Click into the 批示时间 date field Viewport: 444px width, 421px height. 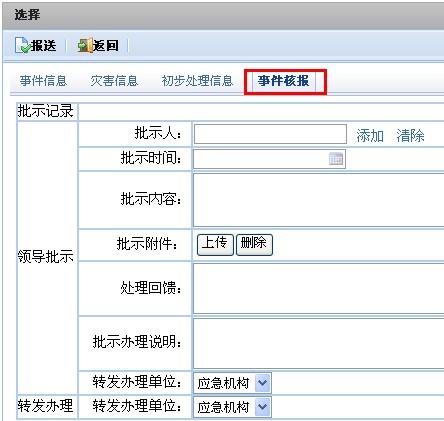click(x=269, y=159)
